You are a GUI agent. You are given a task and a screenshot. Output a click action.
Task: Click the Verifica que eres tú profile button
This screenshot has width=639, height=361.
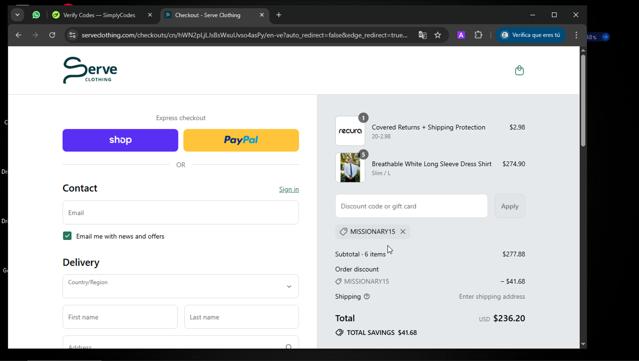(531, 35)
